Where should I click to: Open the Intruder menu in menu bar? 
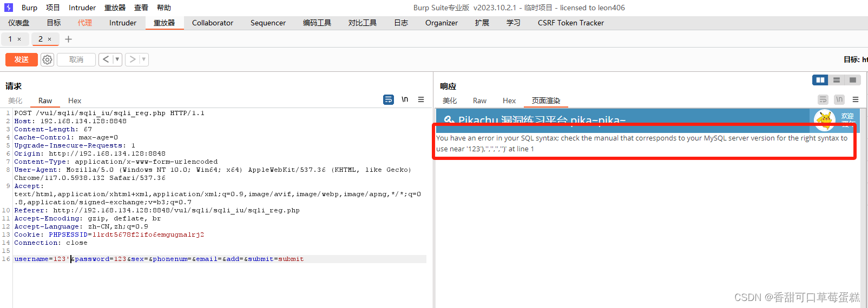pyautogui.click(x=82, y=8)
